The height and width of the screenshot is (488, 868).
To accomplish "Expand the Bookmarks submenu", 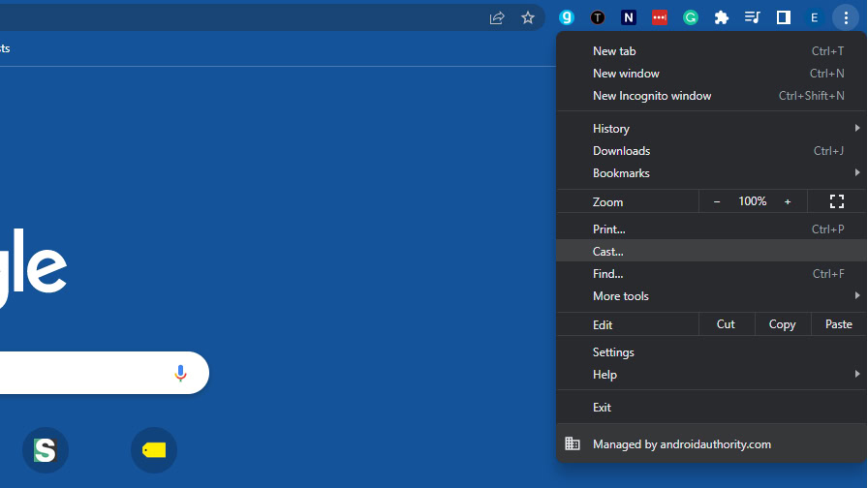I will pyautogui.click(x=711, y=173).
